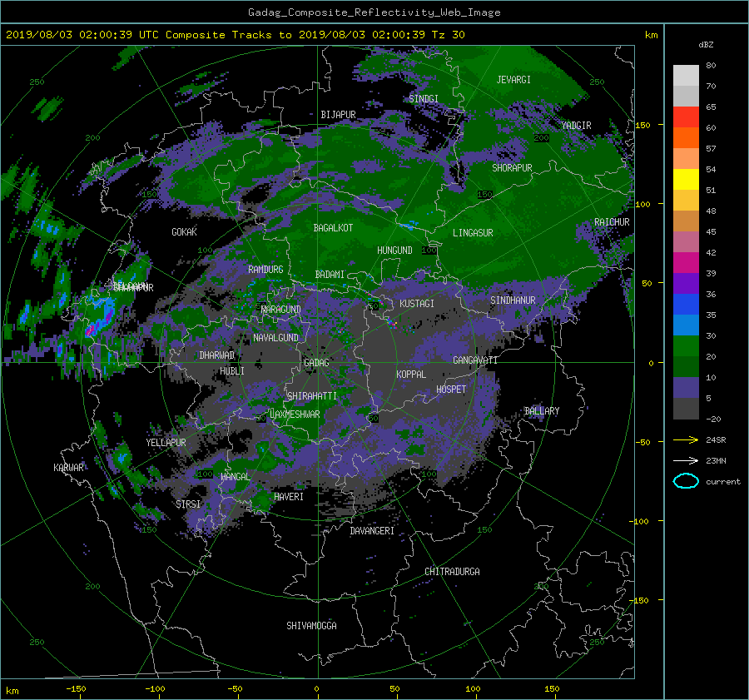
Task: Click the SHIVAMOGGA city label
Action: pyautogui.click(x=311, y=626)
